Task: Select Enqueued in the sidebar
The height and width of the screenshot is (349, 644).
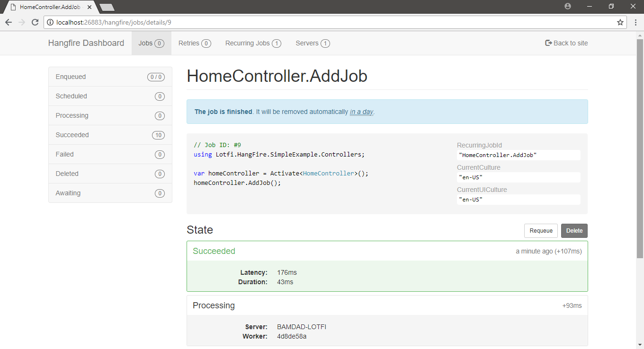Action: click(110, 77)
